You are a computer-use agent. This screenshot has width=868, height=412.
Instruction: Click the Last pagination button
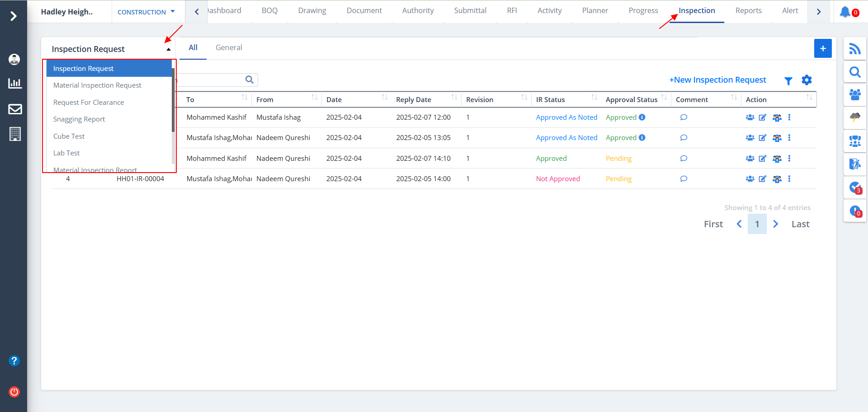point(800,224)
